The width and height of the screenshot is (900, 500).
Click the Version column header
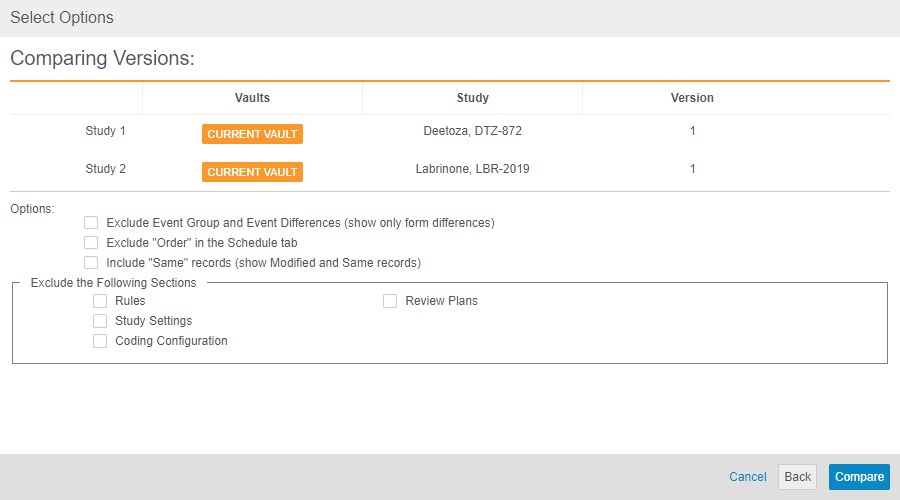tap(692, 98)
